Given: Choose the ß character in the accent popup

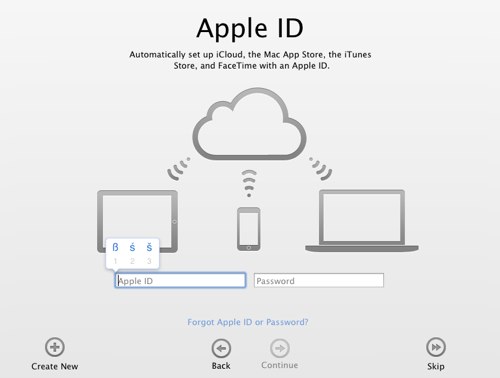Looking at the screenshot, I should coord(115,247).
